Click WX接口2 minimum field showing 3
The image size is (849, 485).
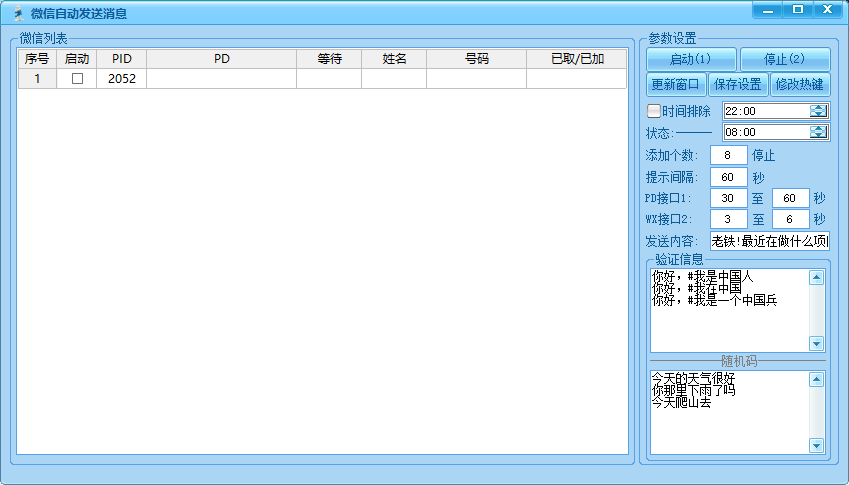coord(728,219)
